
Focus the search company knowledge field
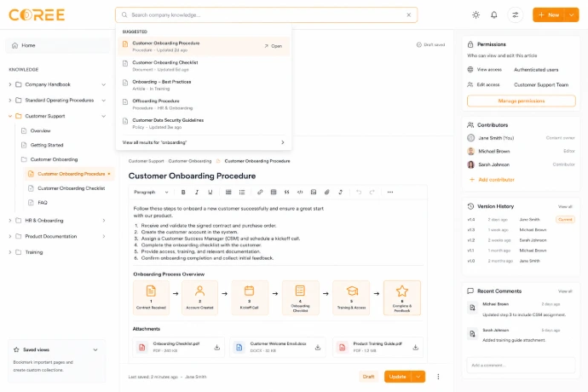pos(266,15)
